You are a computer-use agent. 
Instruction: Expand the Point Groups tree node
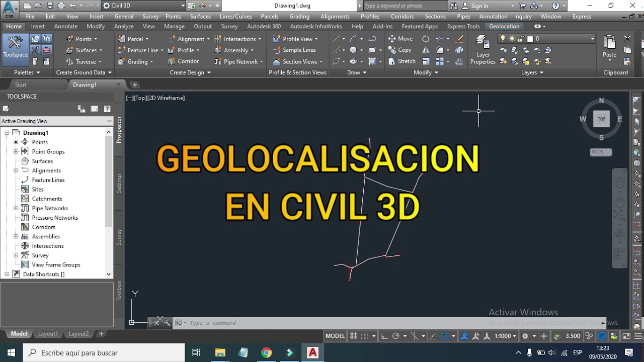pyautogui.click(x=16, y=151)
